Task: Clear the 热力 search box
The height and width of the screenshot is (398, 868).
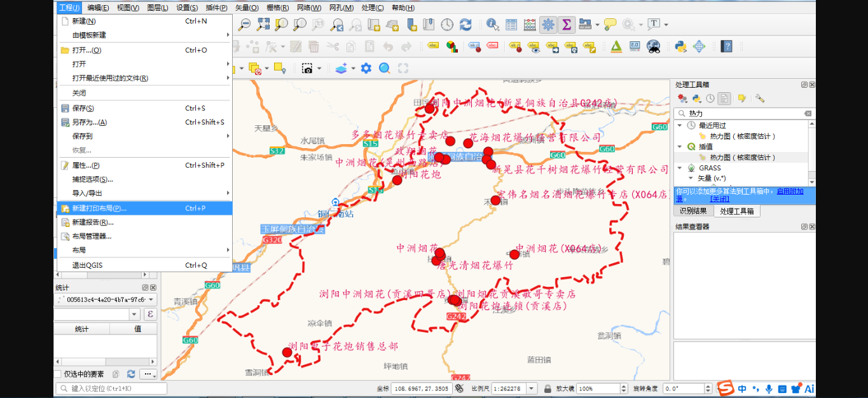Action: coord(808,113)
